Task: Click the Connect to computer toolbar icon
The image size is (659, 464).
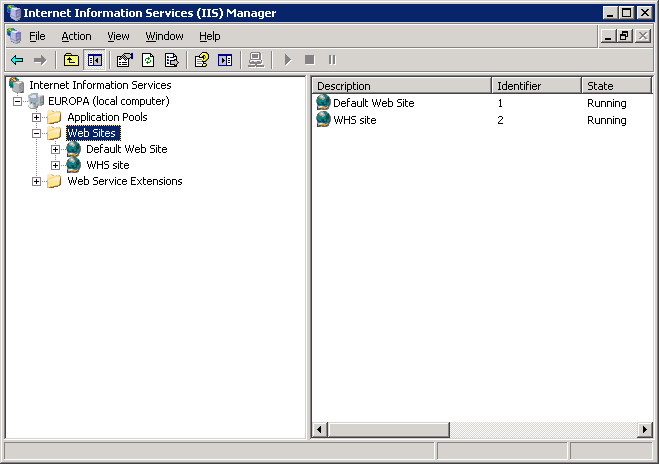Action: [256, 60]
